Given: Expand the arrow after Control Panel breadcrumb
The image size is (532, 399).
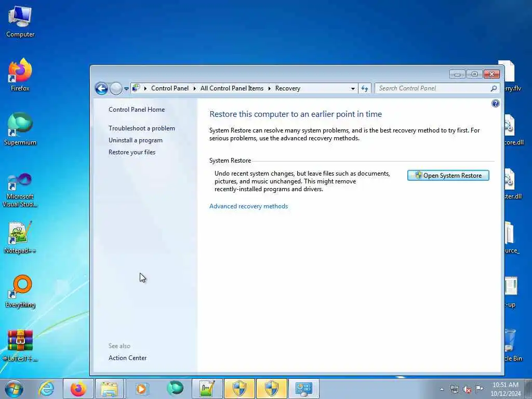Looking at the screenshot, I should [x=195, y=88].
